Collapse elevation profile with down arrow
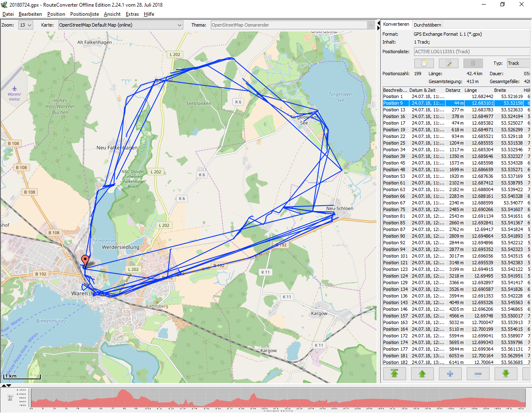This screenshot has height=413, width=532. coord(9,386)
